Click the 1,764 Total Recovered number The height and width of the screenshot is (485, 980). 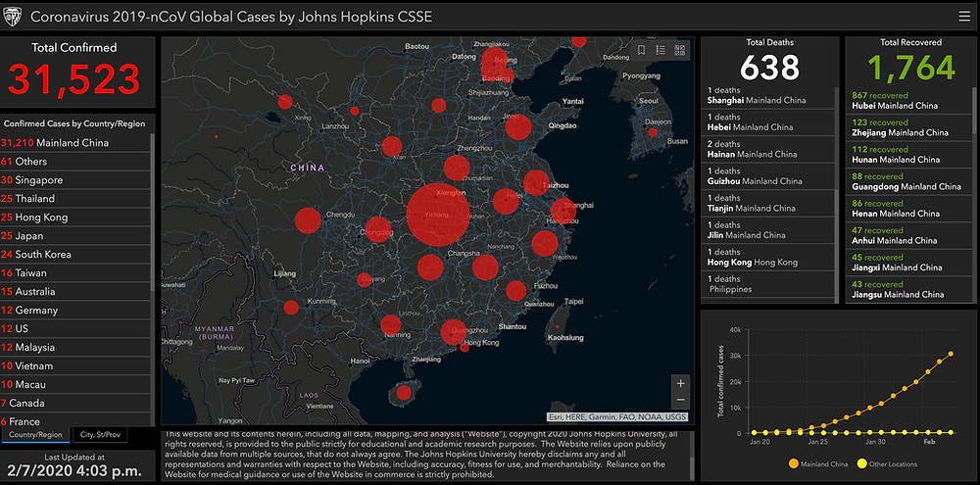[910, 68]
